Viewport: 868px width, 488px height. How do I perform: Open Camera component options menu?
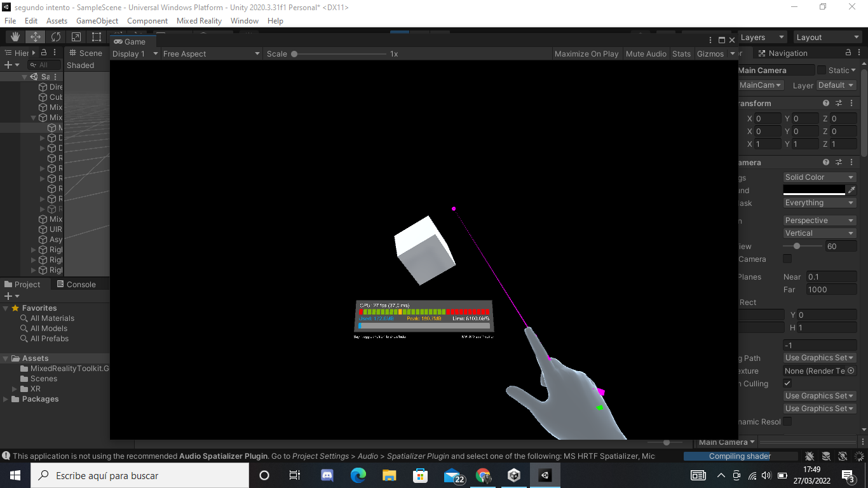(851, 163)
